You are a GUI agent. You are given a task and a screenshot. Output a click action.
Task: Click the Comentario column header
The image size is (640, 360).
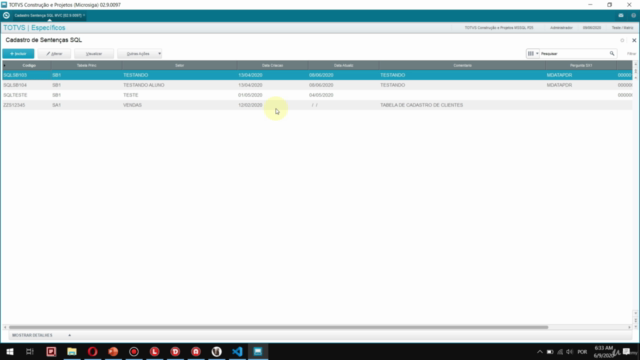[462, 65]
